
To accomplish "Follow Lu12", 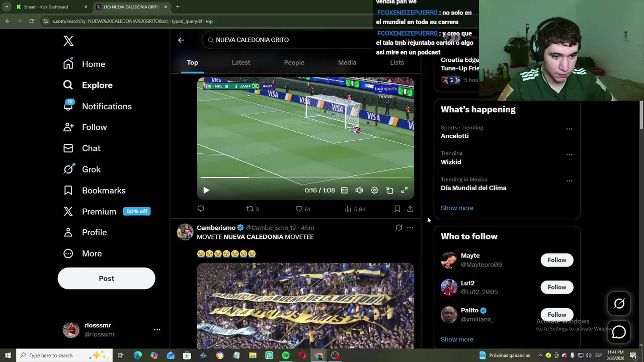I will [x=557, y=287].
